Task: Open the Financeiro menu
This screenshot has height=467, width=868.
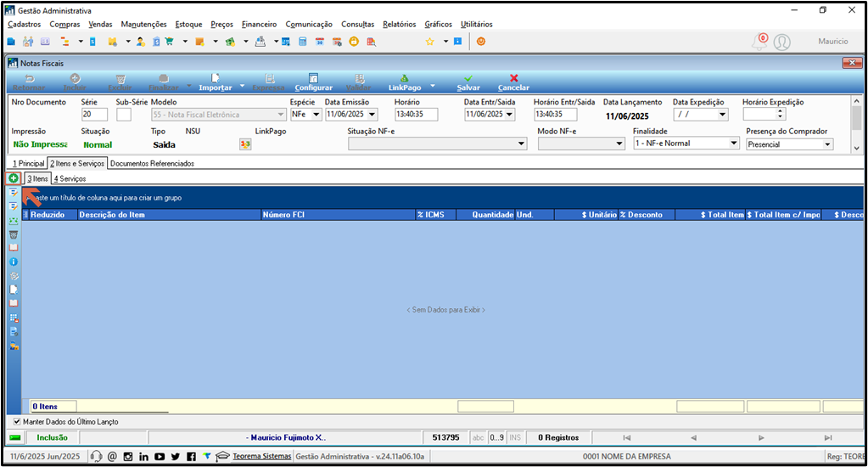Action: click(x=259, y=25)
